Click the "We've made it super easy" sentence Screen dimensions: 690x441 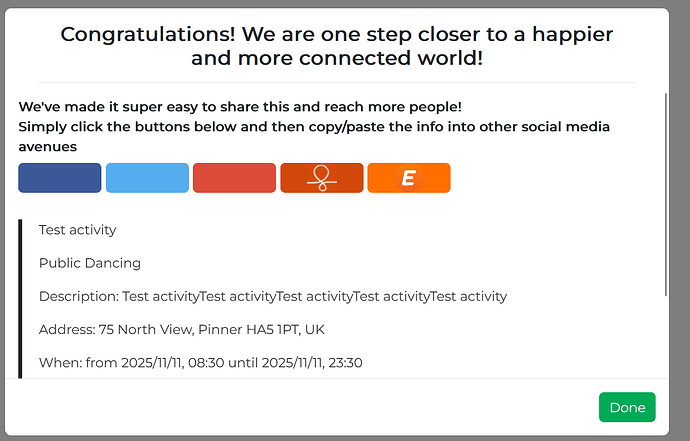pyautogui.click(x=240, y=106)
